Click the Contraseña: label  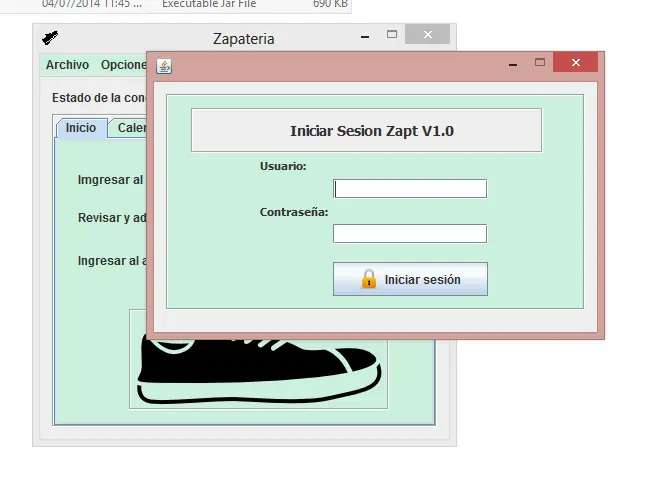[294, 212]
